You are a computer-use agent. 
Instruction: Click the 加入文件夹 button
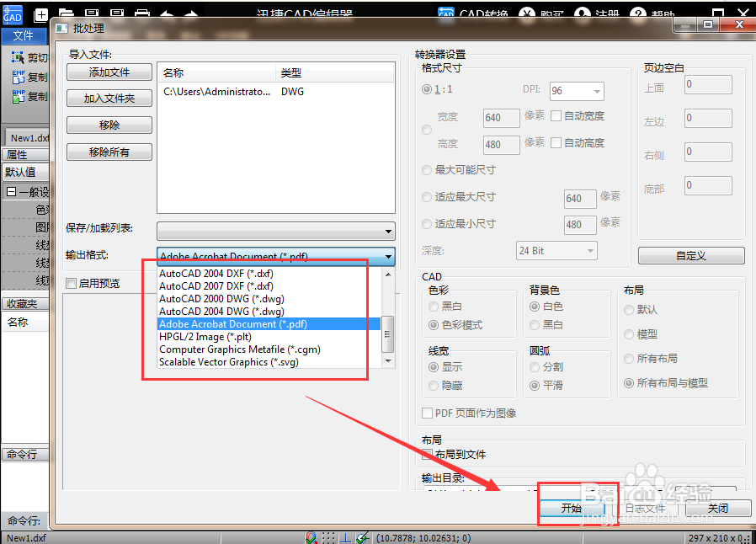[x=109, y=99]
